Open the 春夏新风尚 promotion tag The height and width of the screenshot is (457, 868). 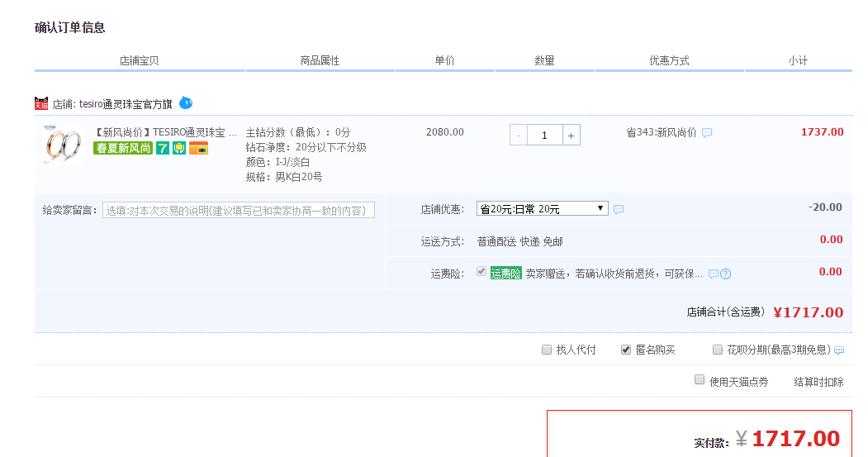coord(123,148)
